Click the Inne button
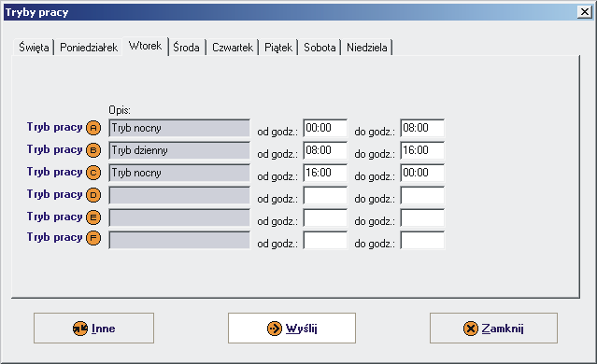This screenshot has height=364, width=597. point(93,329)
